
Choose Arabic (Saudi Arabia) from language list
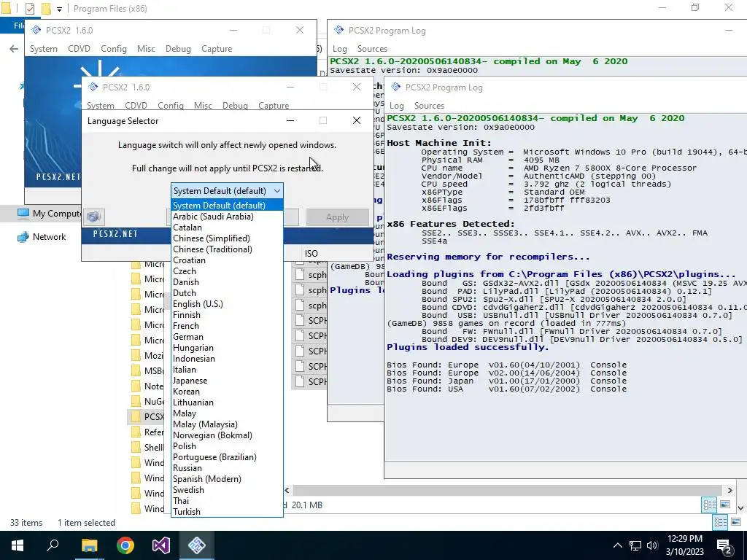click(228, 216)
